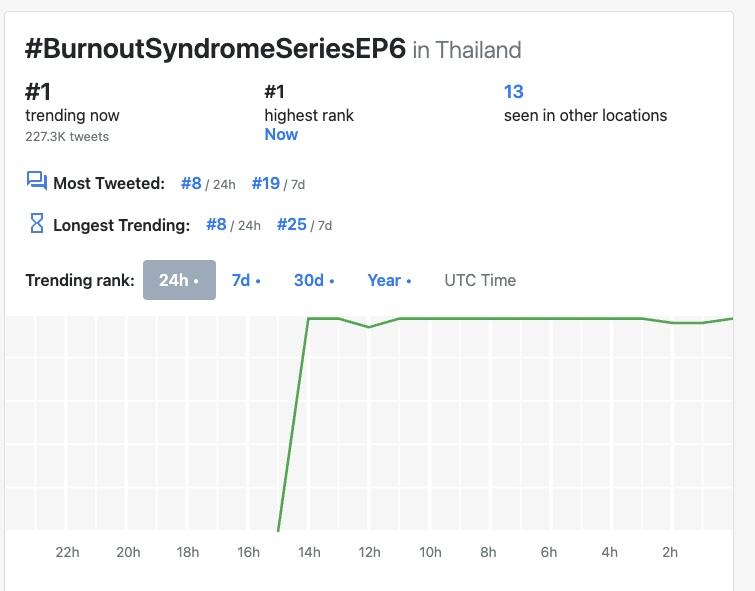Switch trending rank to 7d
Image resolution: width=755 pixels, height=591 pixels.
coord(246,280)
